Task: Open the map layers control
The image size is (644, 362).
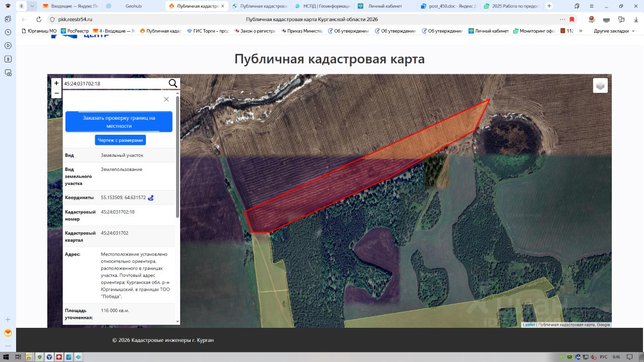Action: point(600,85)
